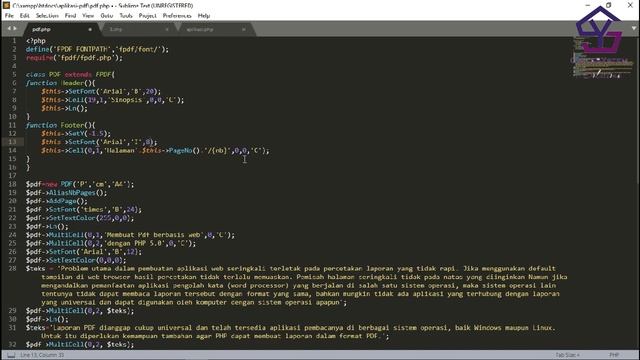
Task: Click the require('fpdf/fpdf.php') line
Action: 74,58
